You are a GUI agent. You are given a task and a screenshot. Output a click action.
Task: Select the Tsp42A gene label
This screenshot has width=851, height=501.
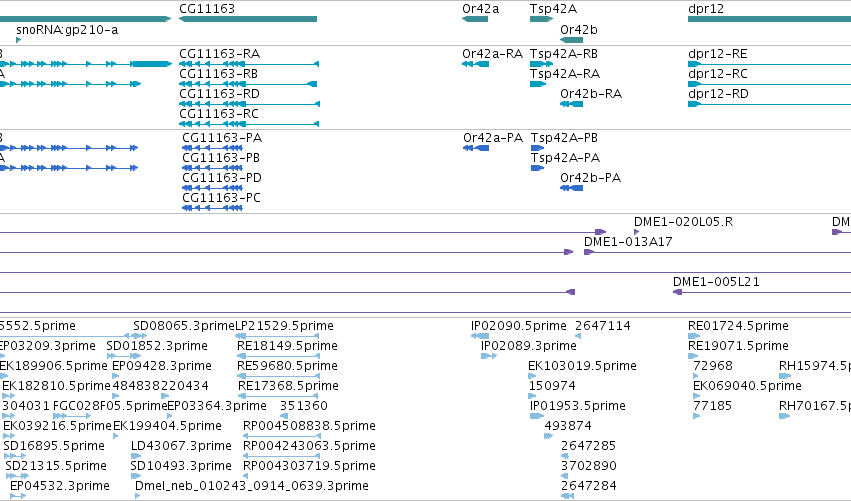click(553, 9)
